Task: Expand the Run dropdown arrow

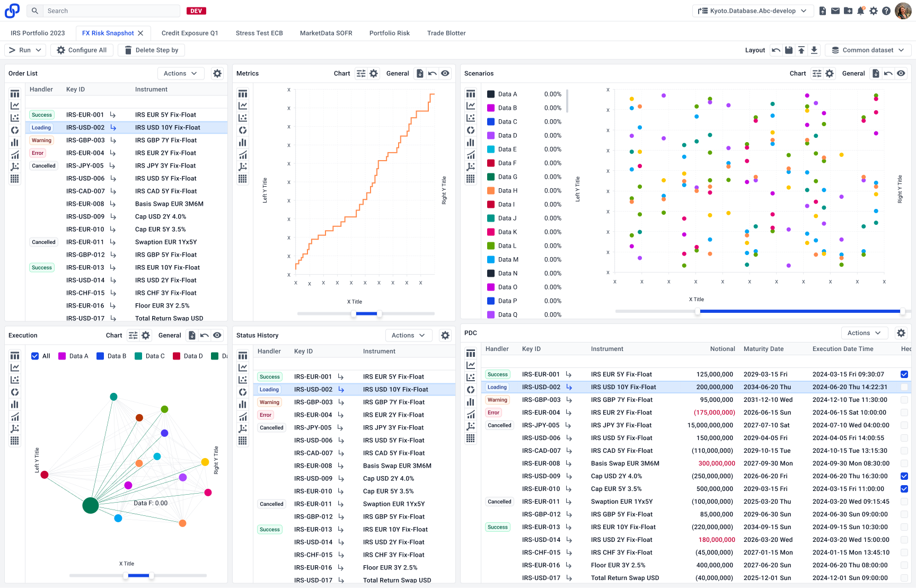Action: coord(38,50)
